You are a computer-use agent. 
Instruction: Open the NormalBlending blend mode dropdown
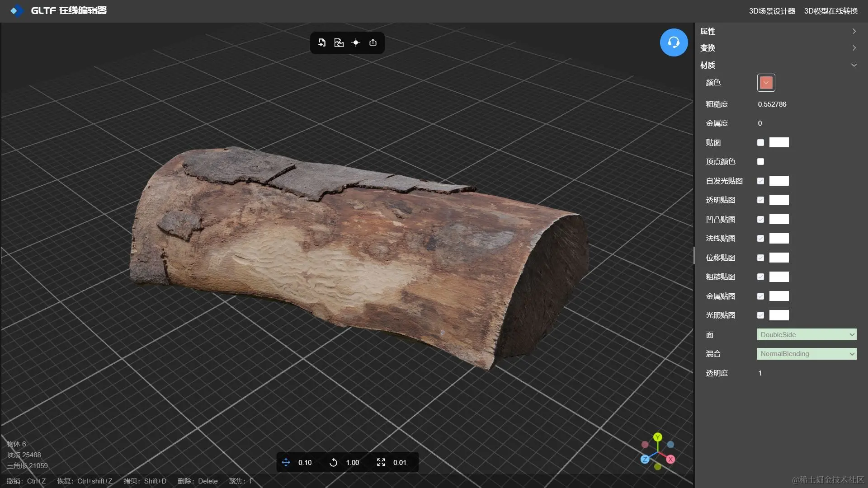[807, 354]
